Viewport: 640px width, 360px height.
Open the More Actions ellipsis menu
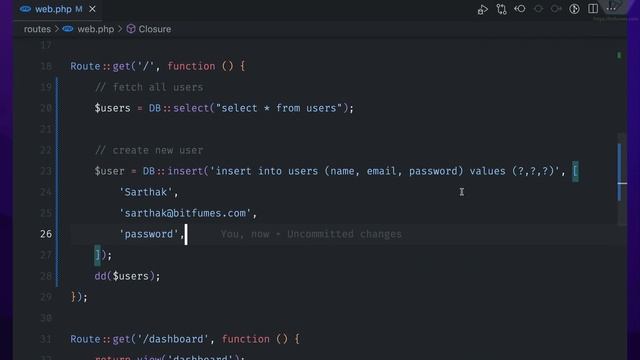pos(611,9)
